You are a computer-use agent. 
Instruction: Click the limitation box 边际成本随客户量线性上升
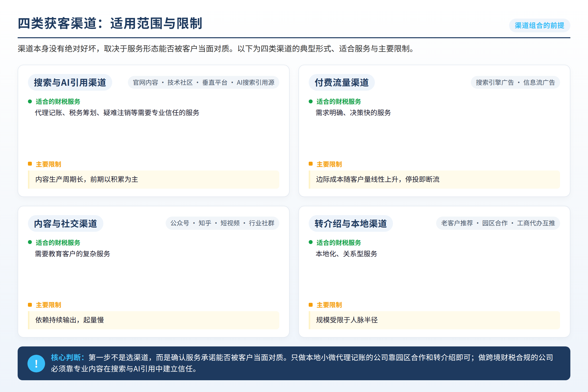click(434, 180)
